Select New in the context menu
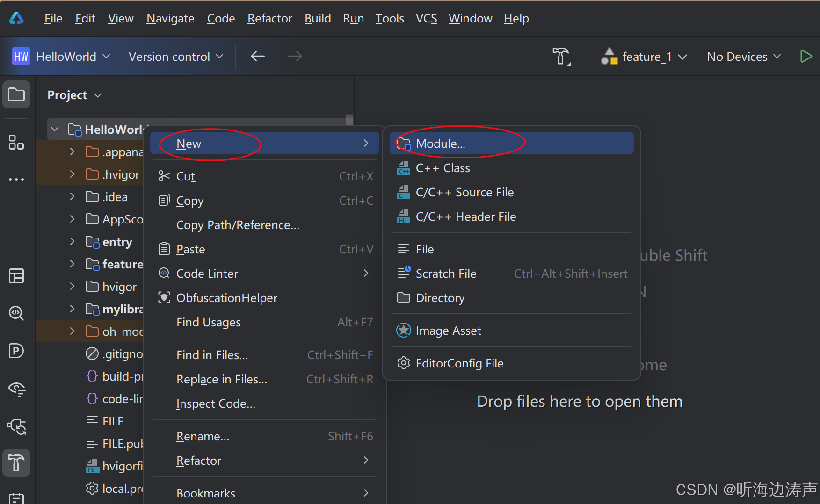The height and width of the screenshot is (504, 820). pos(265,144)
